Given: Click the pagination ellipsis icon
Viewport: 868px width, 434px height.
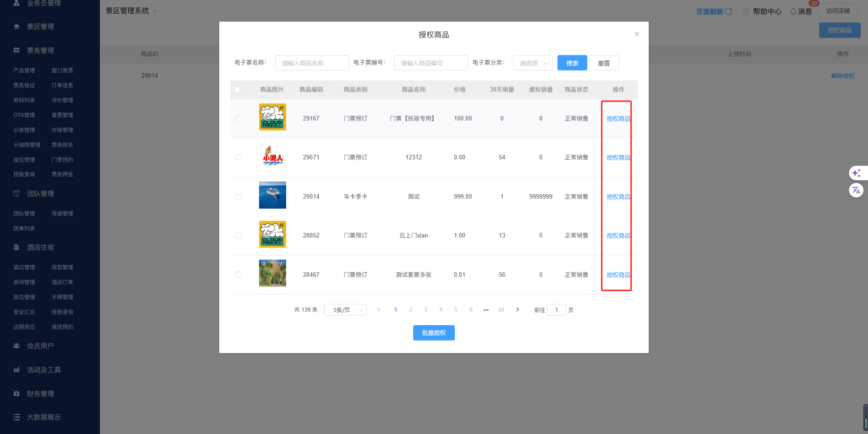Looking at the screenshot, I should pyautogui.click(x=486, y=310).
